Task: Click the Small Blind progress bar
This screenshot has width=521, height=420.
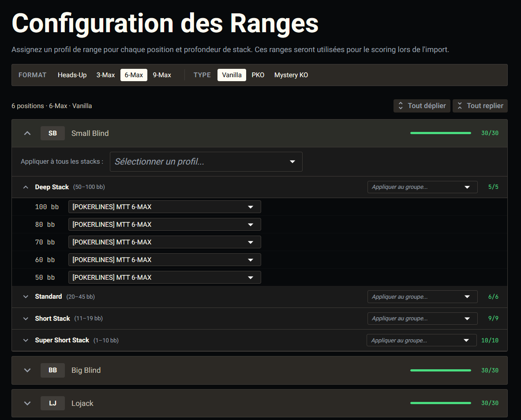Action: click(x=441, y=133)
